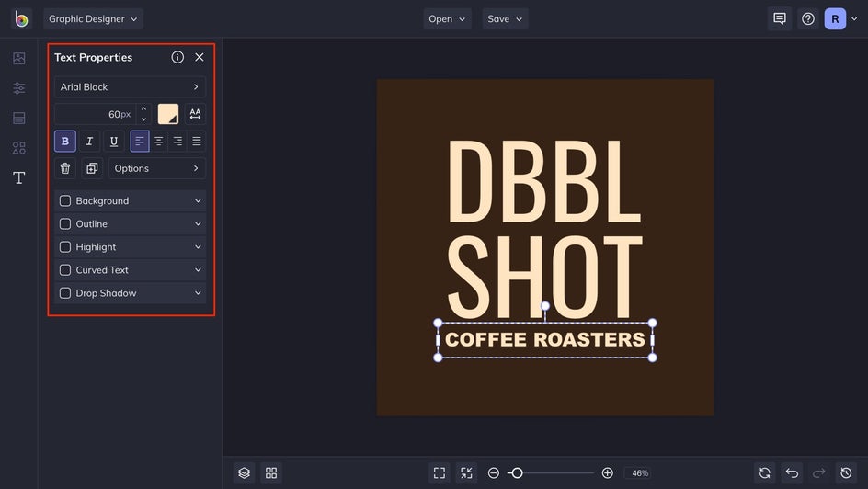Click the fill screen collapse icon

click(467, 473)
